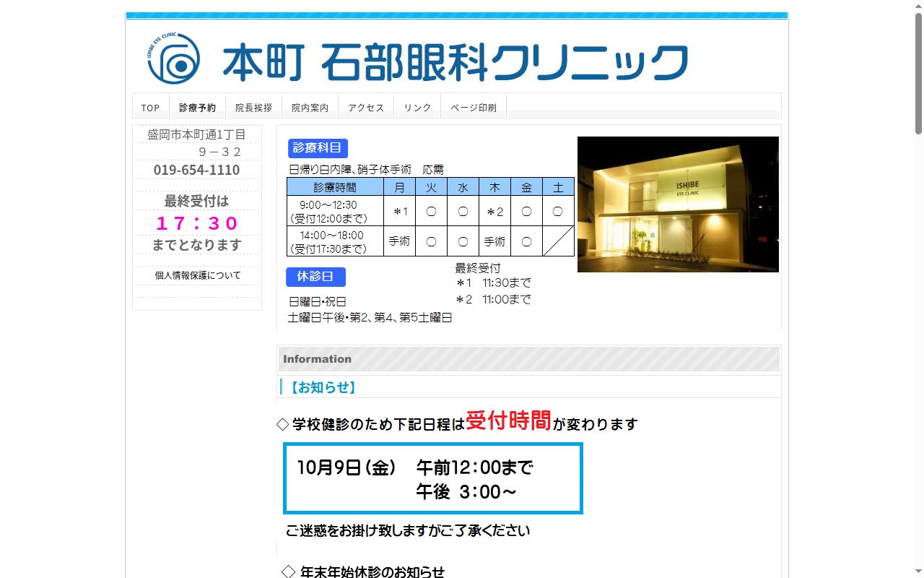This screenshot has width=924, height=578.
Task: Click the 土曜日午後・第2、第4、第5土曜日 text
Action: pos(370,317)
